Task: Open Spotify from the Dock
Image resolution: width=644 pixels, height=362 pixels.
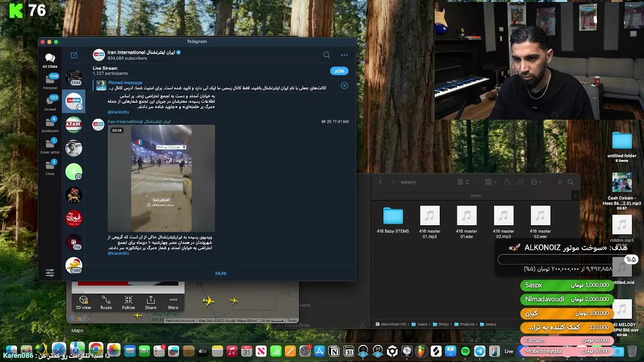Action: (465, 351)
